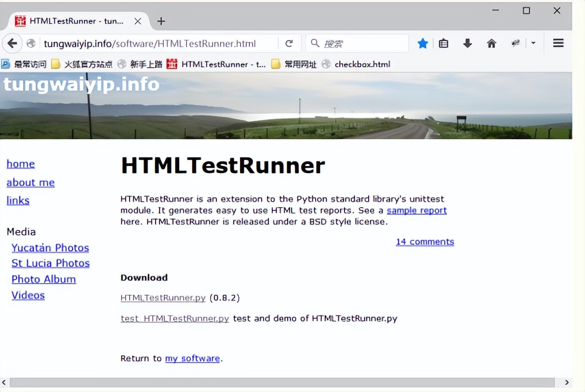Toggle bookmark status with the star icon
The image size is (585, 392).
click(x=423, y=43)
